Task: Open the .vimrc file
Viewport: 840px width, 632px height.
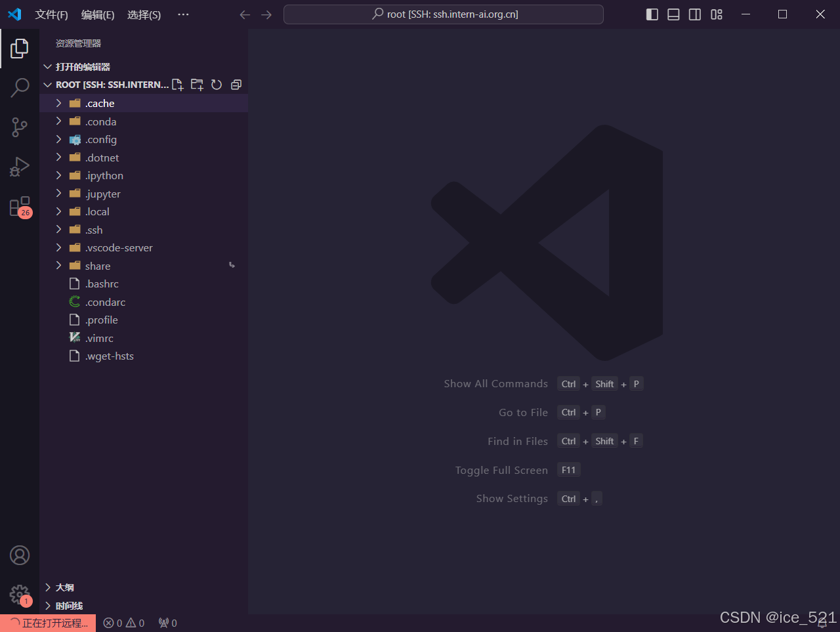Action: [144, 338]
